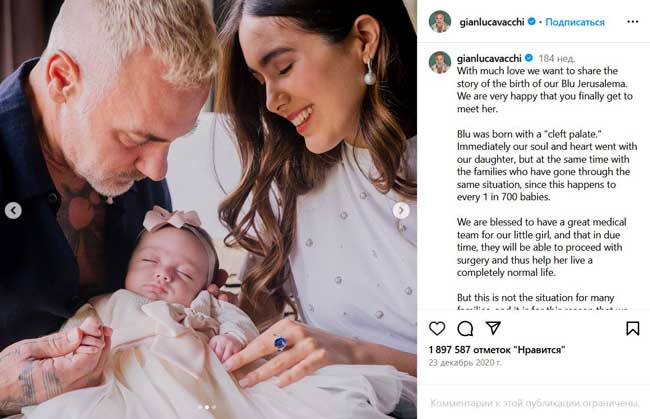The height and width of the screenshot is (419, 650).
Task: Go to the previous photo in carousel
Action: coord(13,211)
